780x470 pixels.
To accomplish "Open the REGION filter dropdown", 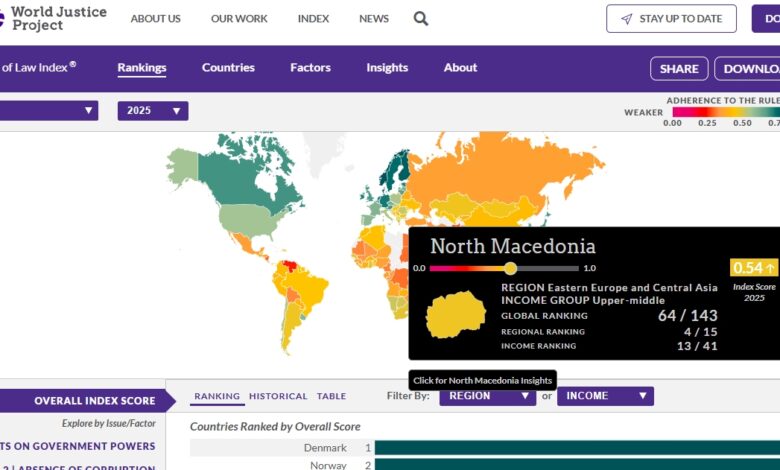I will click(488, 396).
